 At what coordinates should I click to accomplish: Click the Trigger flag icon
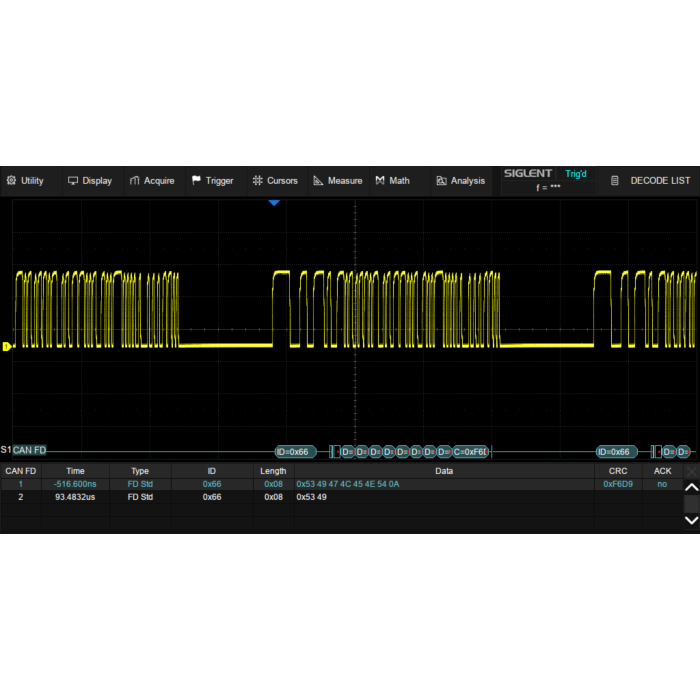(x=197, y=181)
